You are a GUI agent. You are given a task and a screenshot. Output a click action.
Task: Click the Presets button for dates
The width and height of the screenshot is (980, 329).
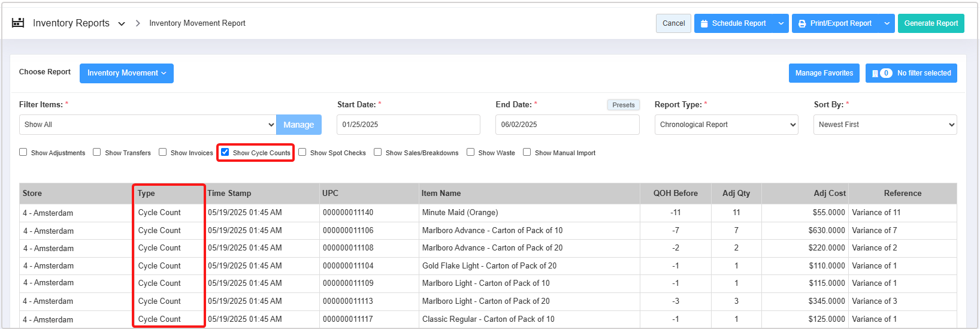tap(624, 105)
